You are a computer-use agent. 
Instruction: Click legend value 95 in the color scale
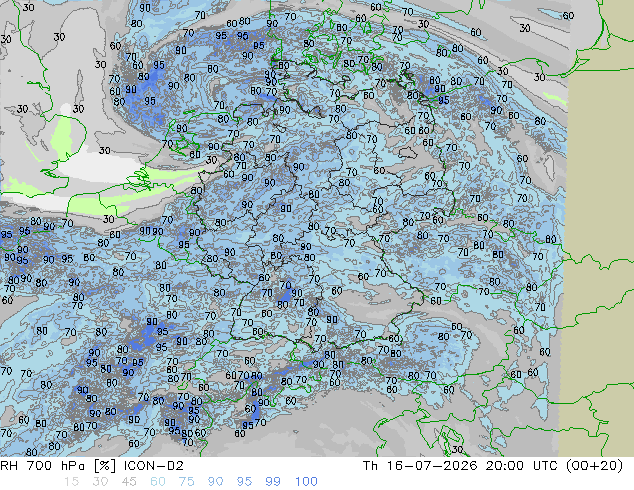pos(244,482)
